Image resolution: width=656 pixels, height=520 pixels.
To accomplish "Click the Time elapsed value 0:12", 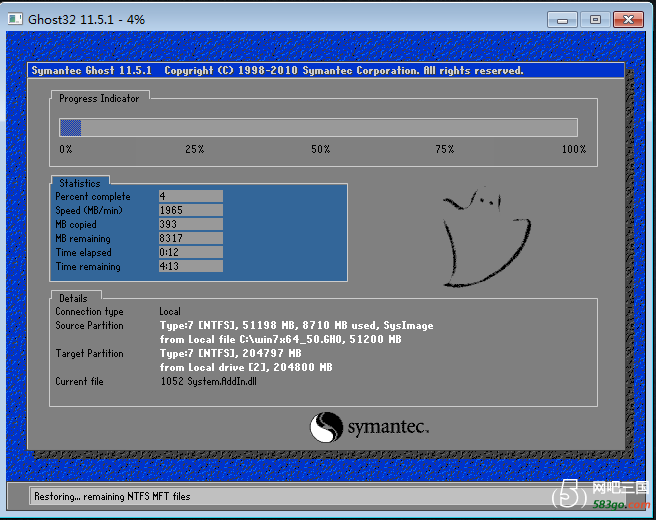I will pos(191,252).
